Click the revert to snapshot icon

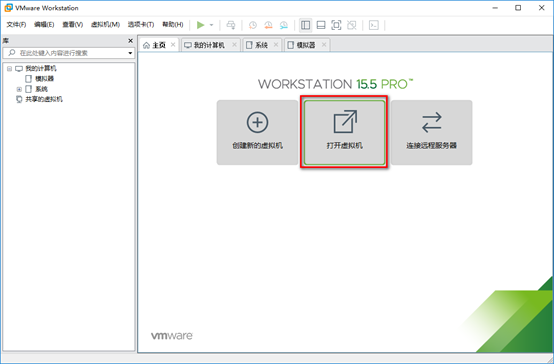pyautogui.click(x=268, y=25)
